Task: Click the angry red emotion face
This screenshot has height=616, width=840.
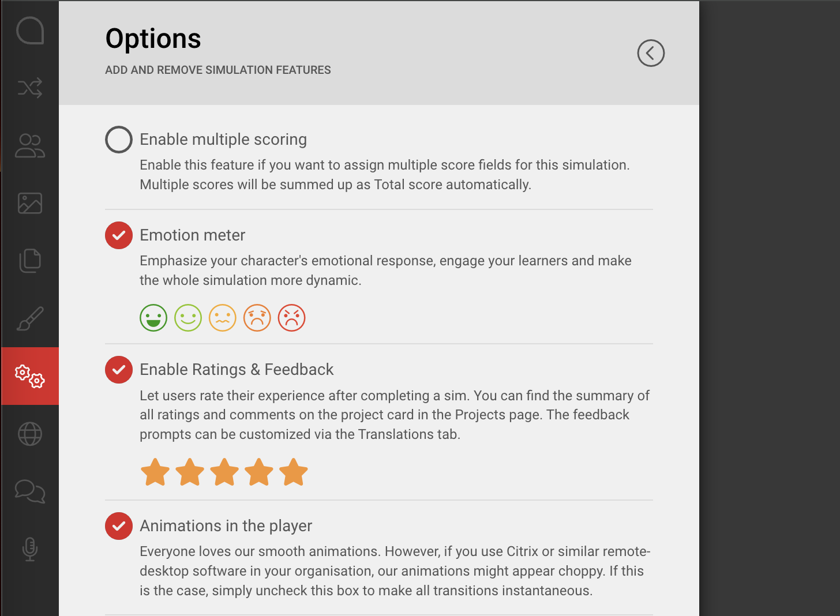Action: (291, 317)
